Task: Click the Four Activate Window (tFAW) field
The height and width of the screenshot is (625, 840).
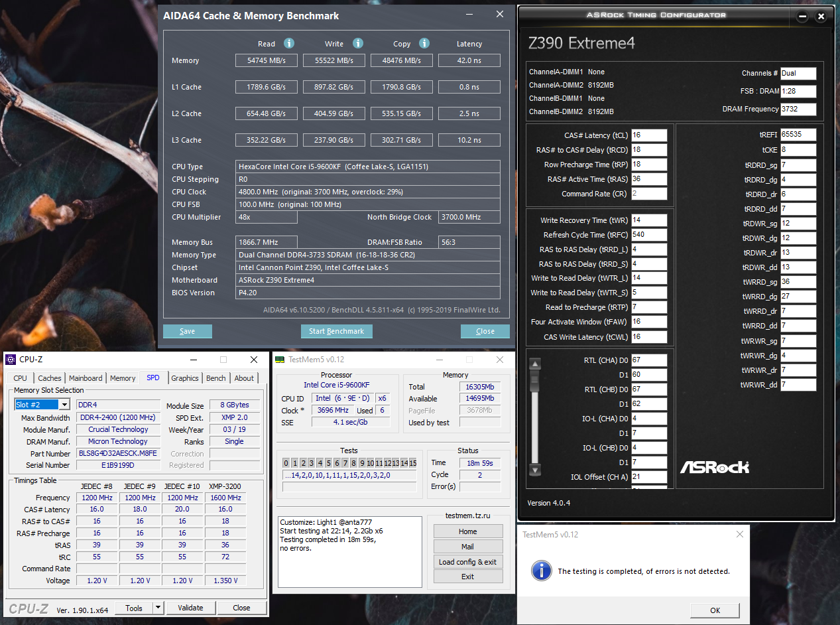Action: pos(649,322)
